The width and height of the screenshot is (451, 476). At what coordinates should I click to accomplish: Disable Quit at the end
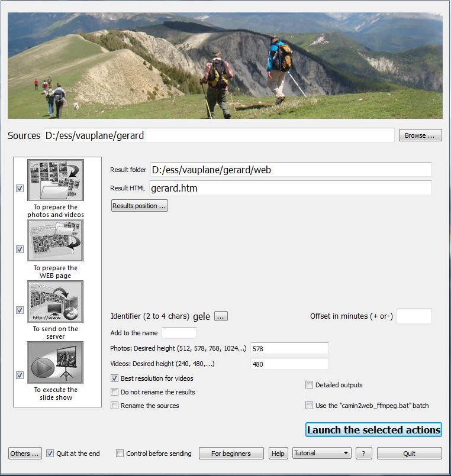[x=50, y=454]
